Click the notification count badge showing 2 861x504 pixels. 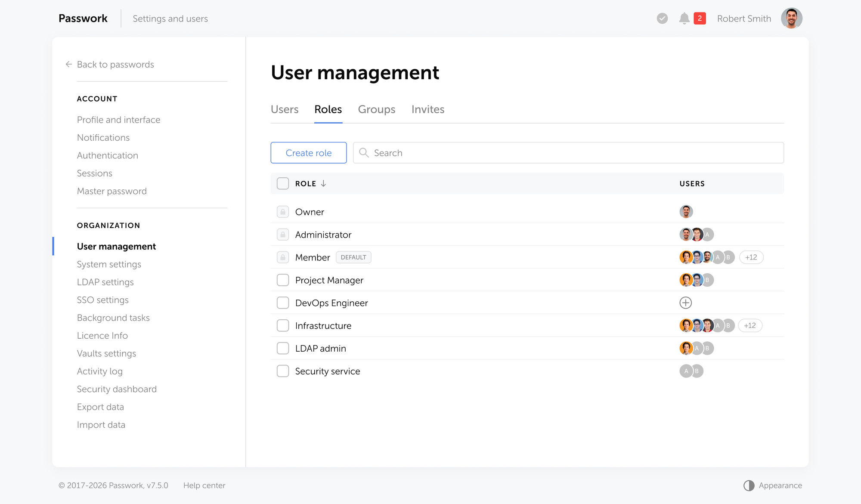pos(700,18)
